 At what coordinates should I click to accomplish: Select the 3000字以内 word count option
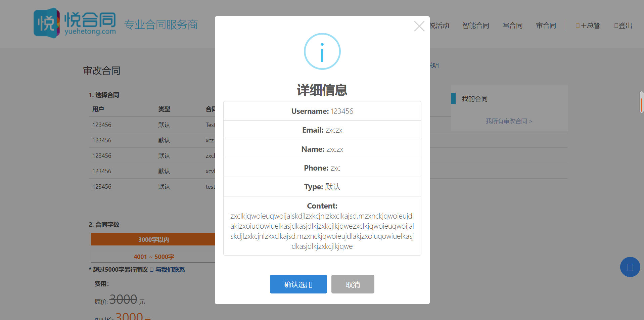click(x=153, y=239)
